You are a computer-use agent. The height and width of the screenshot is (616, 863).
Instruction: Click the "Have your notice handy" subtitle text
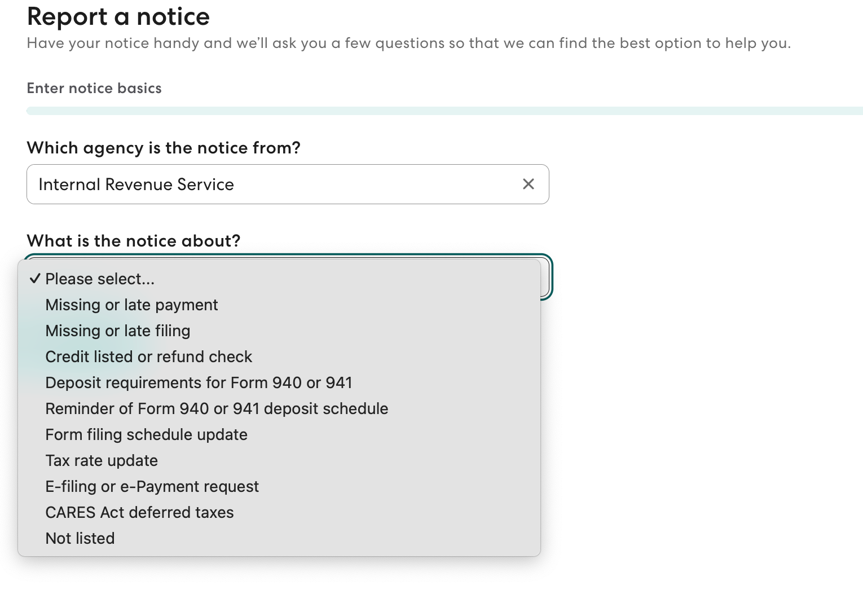pyautogui.click(x=408, y=43)
